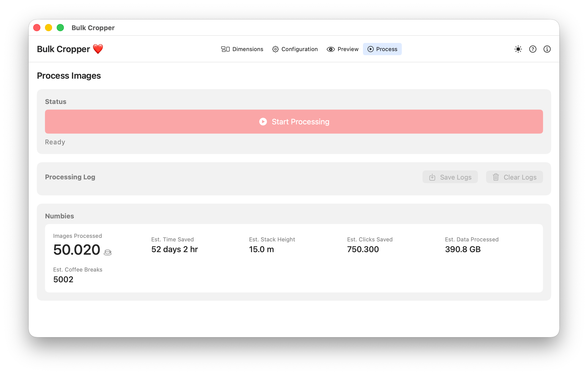Viewport: 588px width, 375px height.
Task: Click the Images Processed count 50.020
Action: coord(77,250)
